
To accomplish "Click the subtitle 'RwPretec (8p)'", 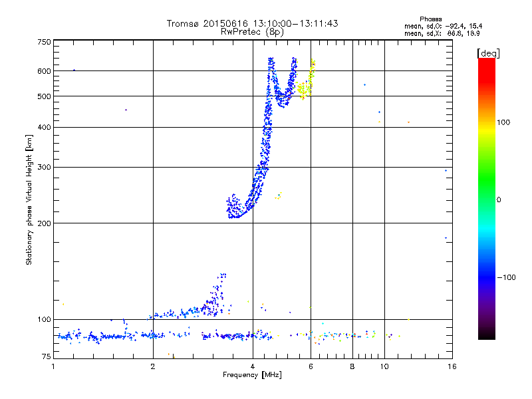I will 252,32.
